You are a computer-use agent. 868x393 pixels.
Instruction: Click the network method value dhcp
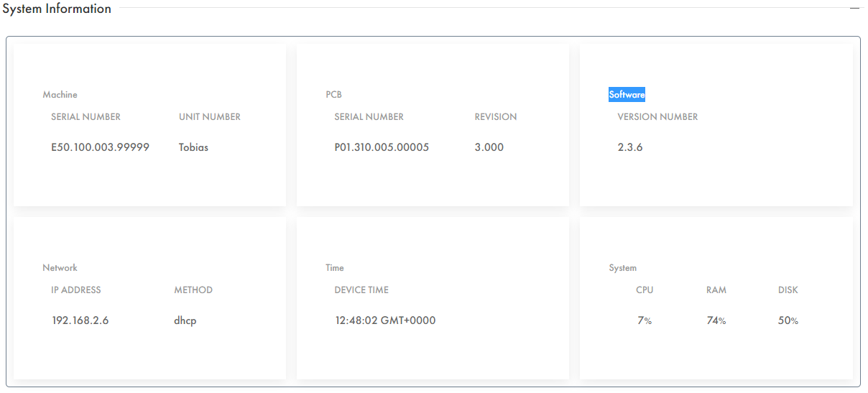pos(185,320)
